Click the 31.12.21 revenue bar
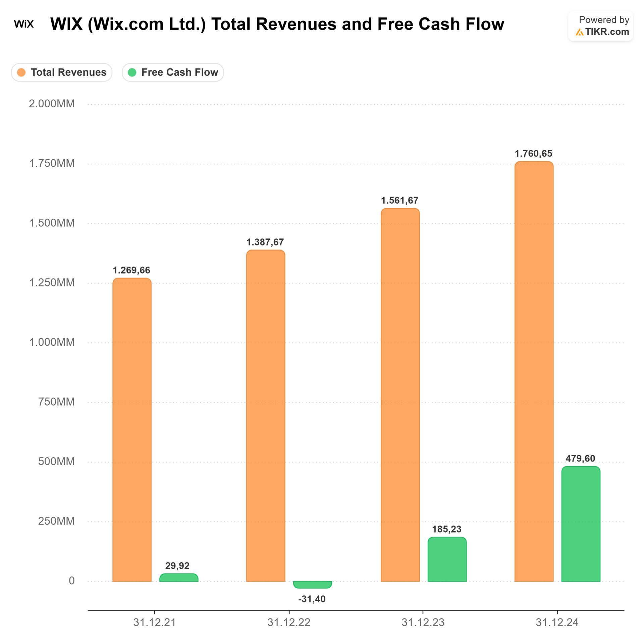644x644 pixels. pos(132,429)
